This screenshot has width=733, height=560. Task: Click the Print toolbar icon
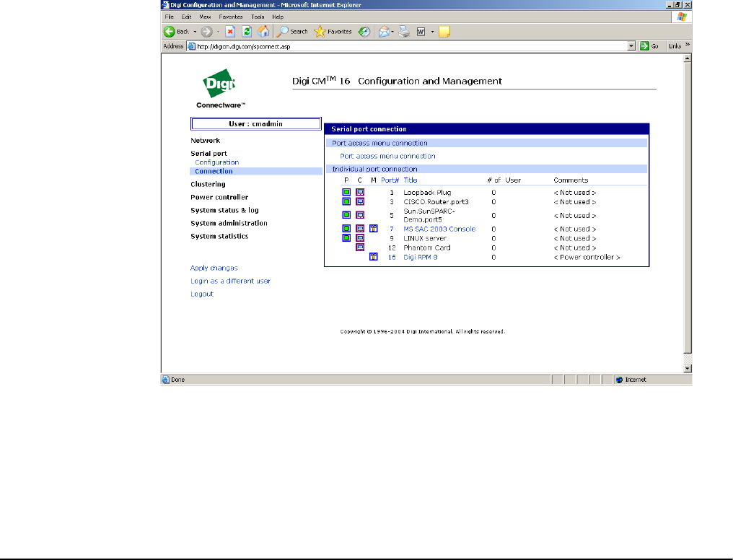coord(404,32)
